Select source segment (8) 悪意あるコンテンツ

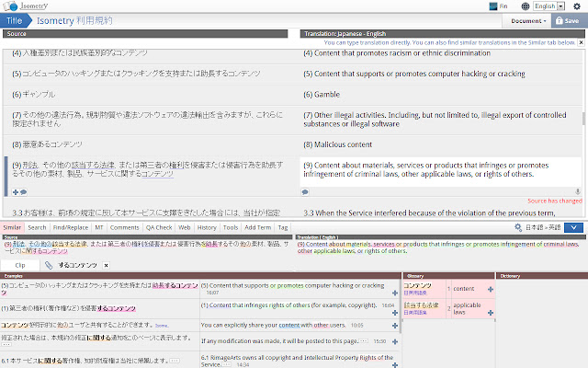[47, 144]
